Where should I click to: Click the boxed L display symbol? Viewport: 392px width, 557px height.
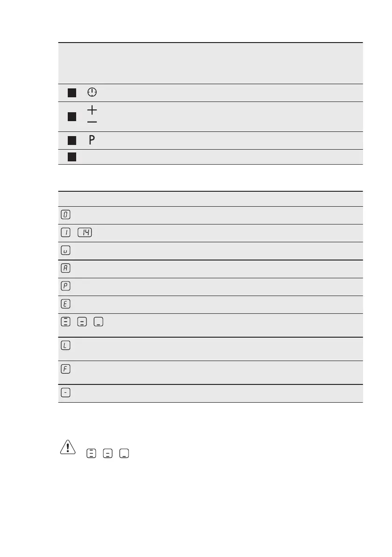pos(65,345)
